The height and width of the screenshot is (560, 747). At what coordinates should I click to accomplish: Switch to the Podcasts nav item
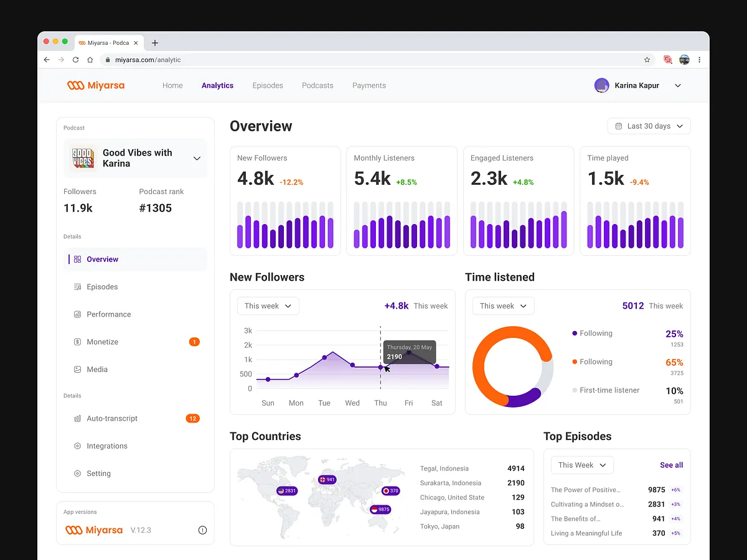(x=317, y=86)
